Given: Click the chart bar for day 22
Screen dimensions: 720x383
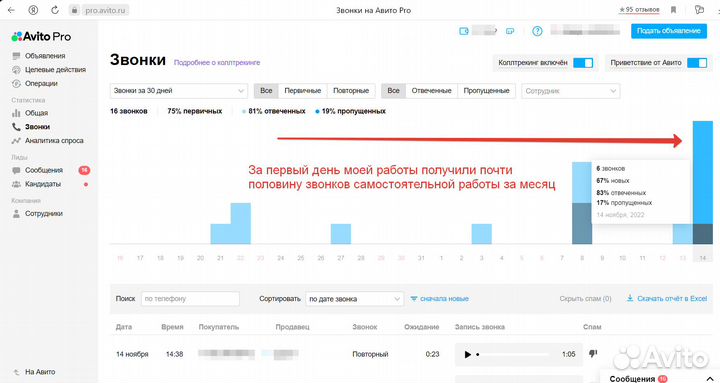Looking at the screenshot, I should pos(241,223).
